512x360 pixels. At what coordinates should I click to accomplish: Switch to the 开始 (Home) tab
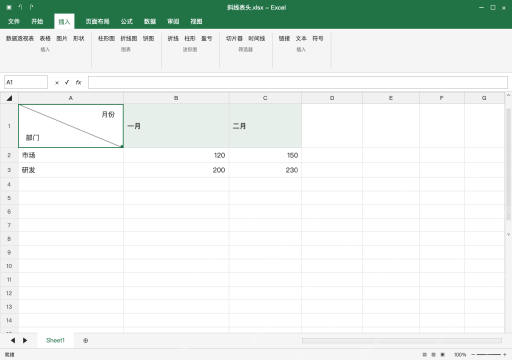pyautogui.click(x=37, y=22)
